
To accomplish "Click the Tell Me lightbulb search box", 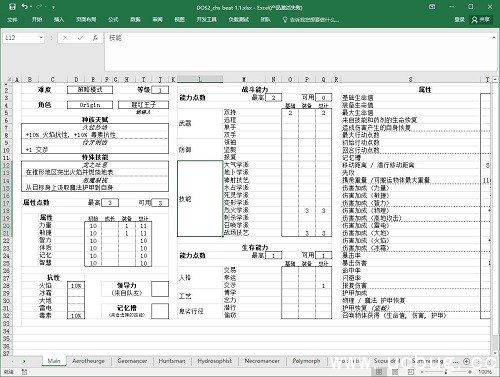I will coord(311,20).
